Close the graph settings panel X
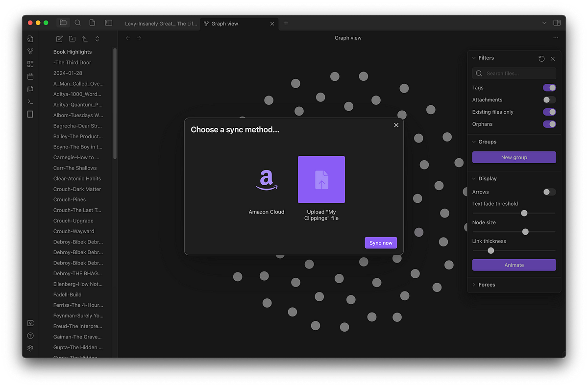The image size is (588, 387). point(553,59)
